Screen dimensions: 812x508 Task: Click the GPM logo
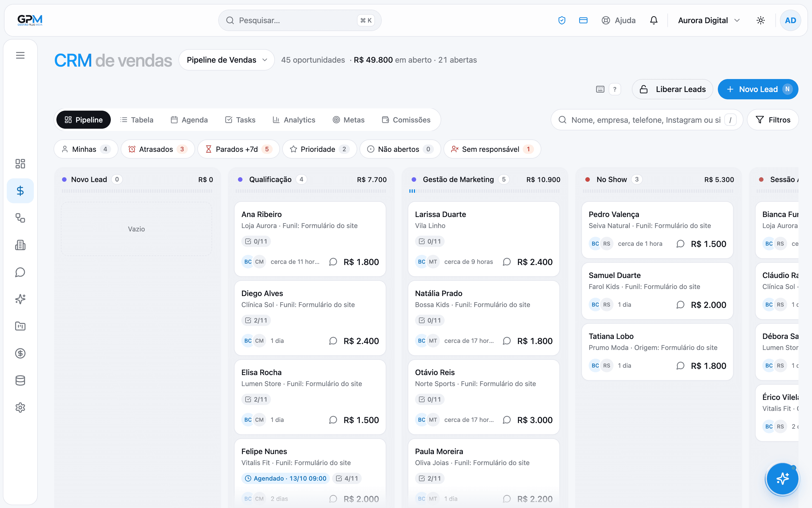30,20
